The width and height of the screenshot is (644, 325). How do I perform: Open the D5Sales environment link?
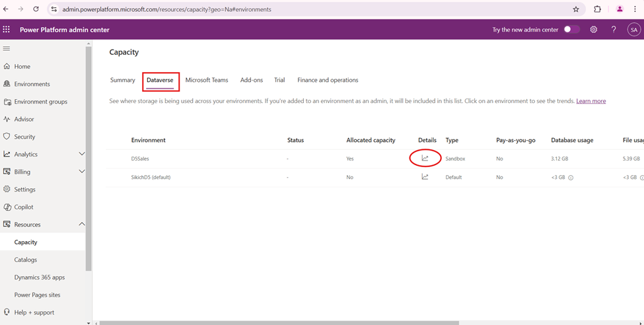coord(140,159)
